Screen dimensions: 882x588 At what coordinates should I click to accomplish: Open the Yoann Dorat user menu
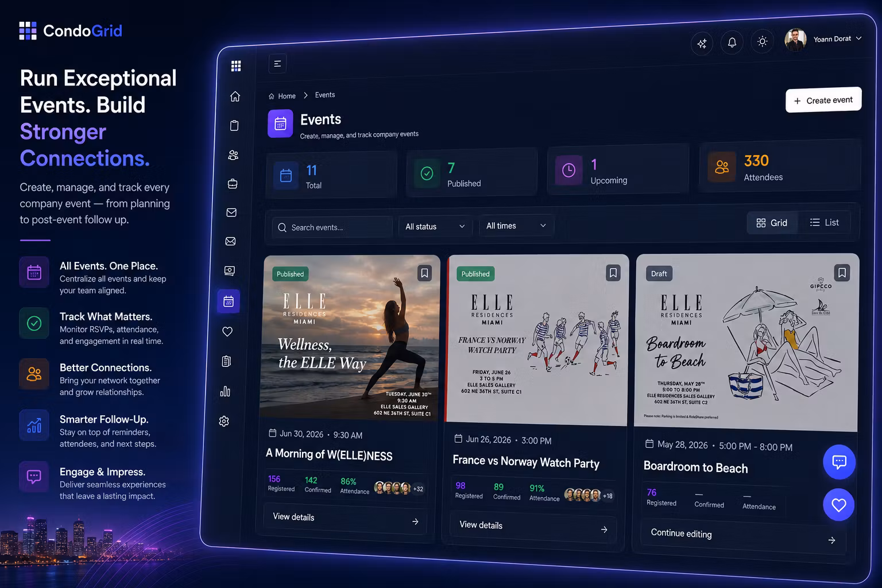pyautogui.click(x=823, y=40)
